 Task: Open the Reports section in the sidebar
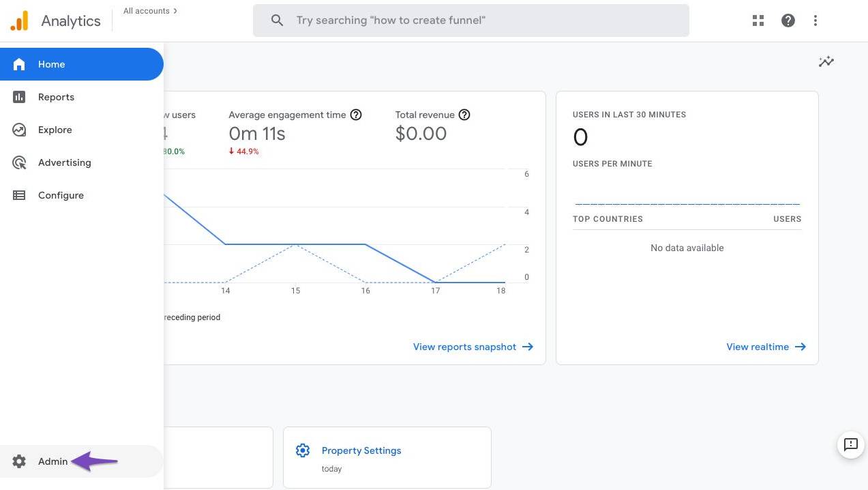[56, 96]
